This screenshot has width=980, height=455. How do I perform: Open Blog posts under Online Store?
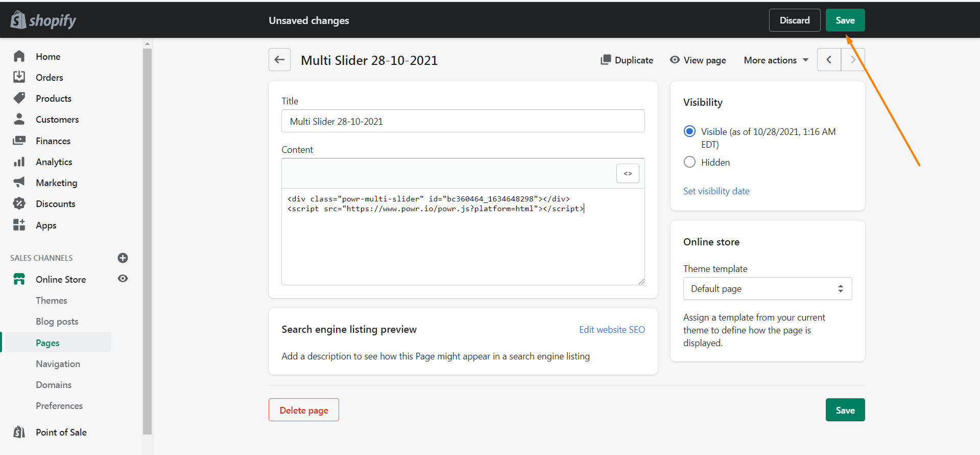coord(57,322)
